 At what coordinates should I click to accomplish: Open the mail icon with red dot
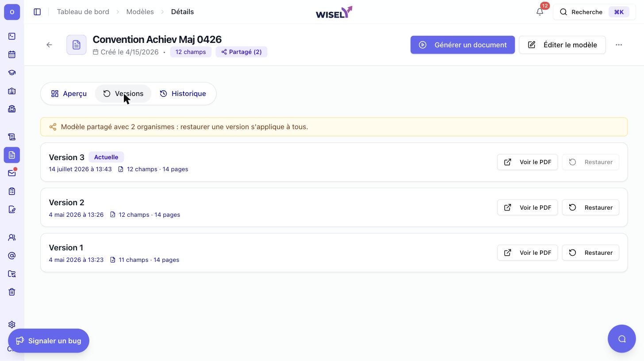point(12,173)
